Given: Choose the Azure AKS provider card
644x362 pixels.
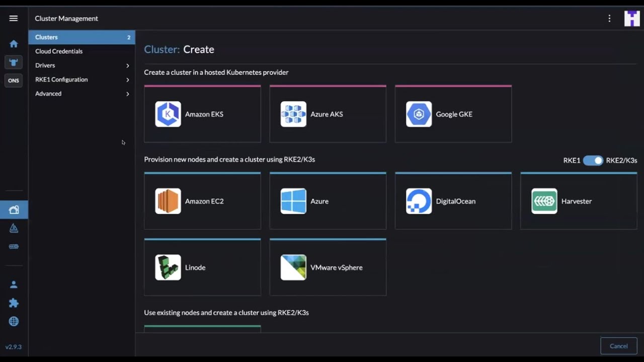Looking at the screenshot, I should [x=328, y=114].
